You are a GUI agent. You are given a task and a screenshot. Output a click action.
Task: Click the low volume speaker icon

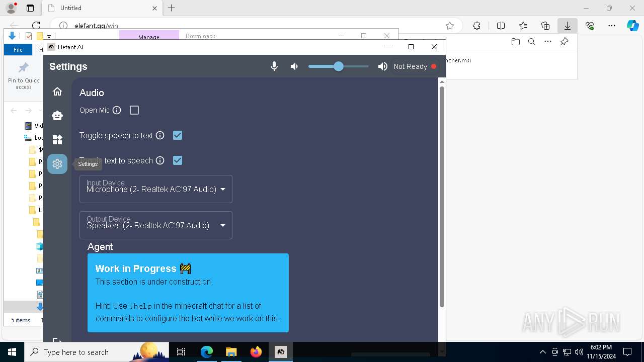tap(294, 66)
